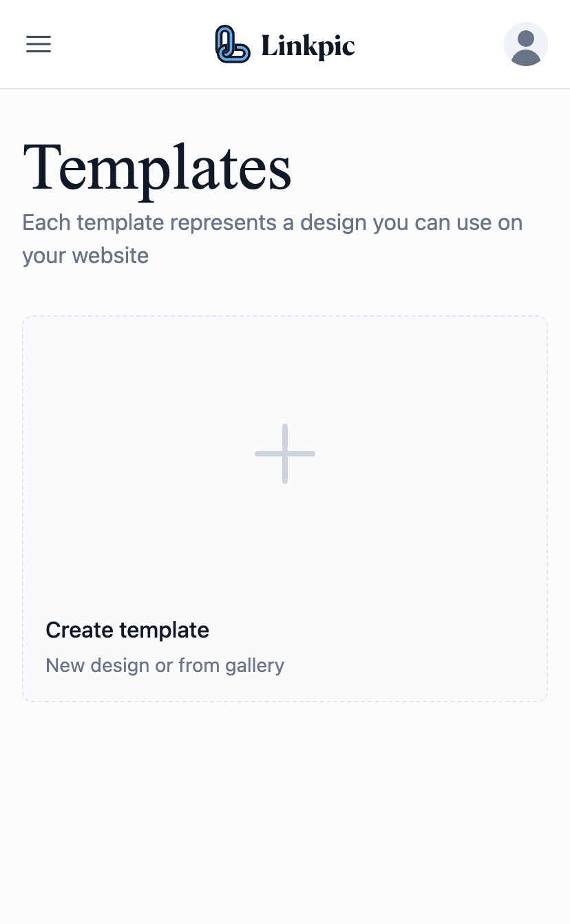Select the avatar silhouette in the top right

pos(525,44)
